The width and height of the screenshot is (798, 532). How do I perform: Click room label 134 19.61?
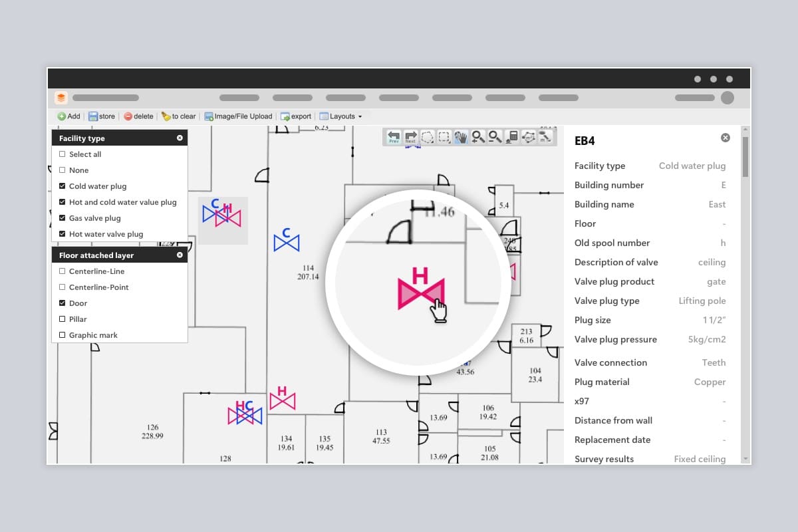pos(286,443)
